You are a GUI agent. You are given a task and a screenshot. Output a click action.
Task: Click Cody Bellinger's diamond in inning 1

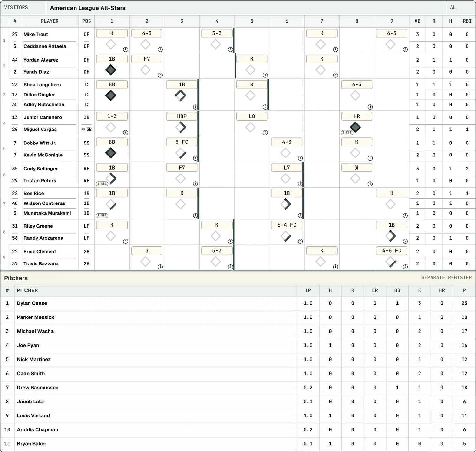(x=110, y=179)
